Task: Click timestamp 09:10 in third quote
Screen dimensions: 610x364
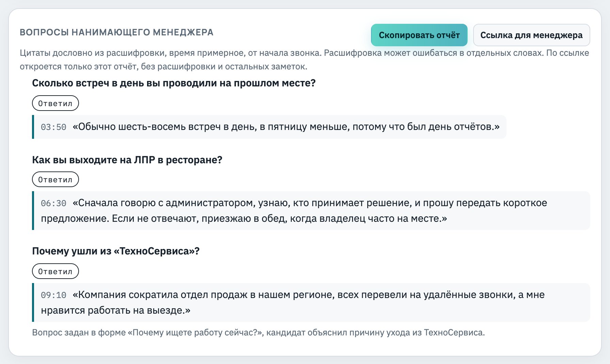Action: pos(53,295)
